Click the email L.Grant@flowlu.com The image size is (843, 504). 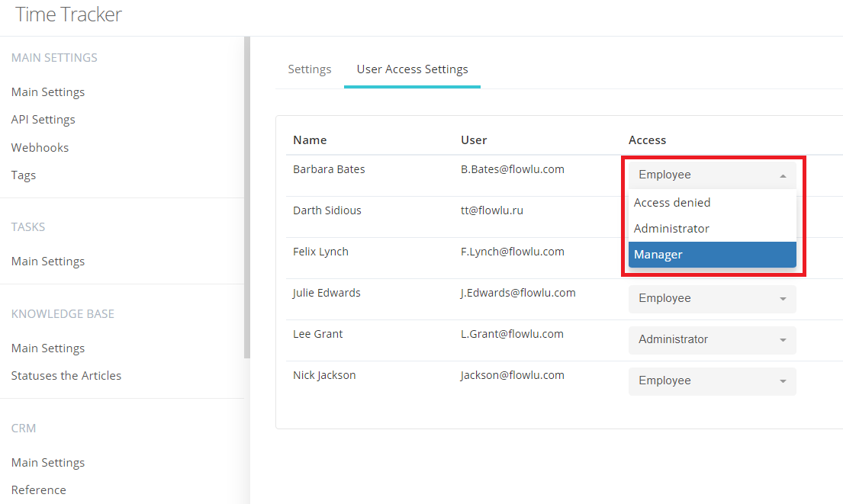pyautogui.click(x=512, y=334)
